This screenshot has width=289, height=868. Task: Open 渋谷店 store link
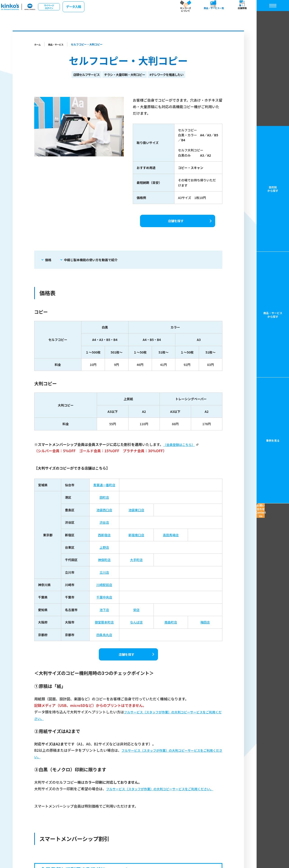click(x=104, y=523)
